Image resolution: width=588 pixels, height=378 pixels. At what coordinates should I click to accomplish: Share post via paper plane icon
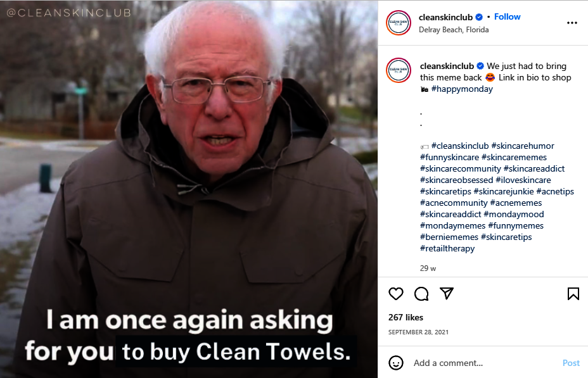[x=447, y=293]
